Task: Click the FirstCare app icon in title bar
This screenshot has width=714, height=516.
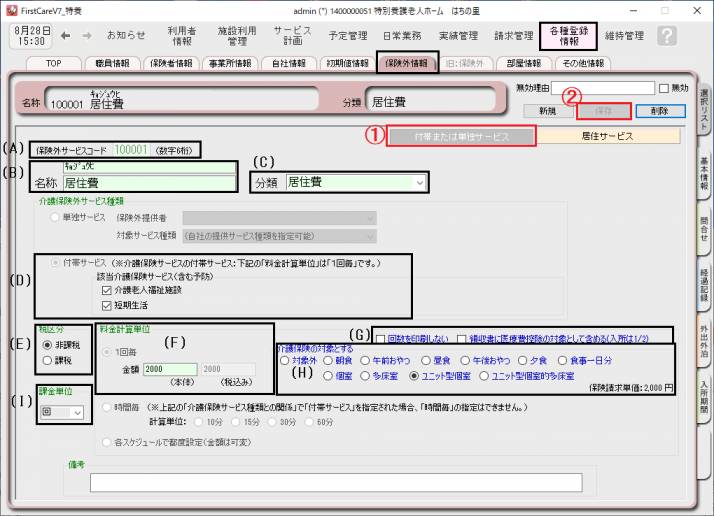Action: [9, 8]
